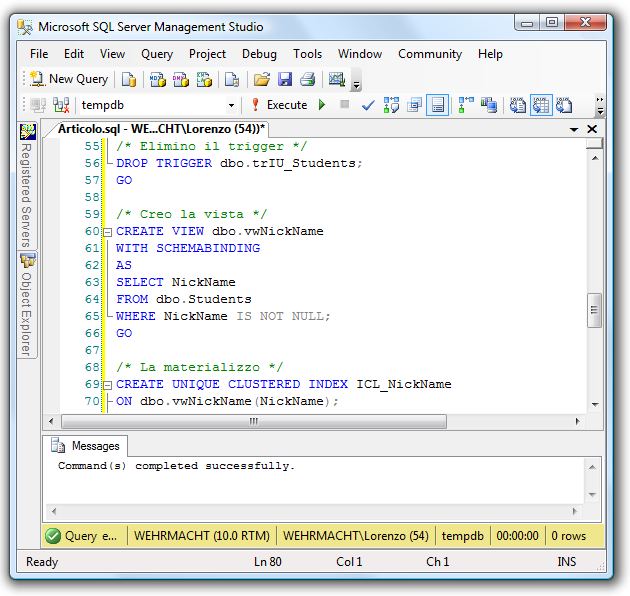Click the Messages pane scroll down arrow
Viewport: 630px width, 596px height.
pos(592,495)
